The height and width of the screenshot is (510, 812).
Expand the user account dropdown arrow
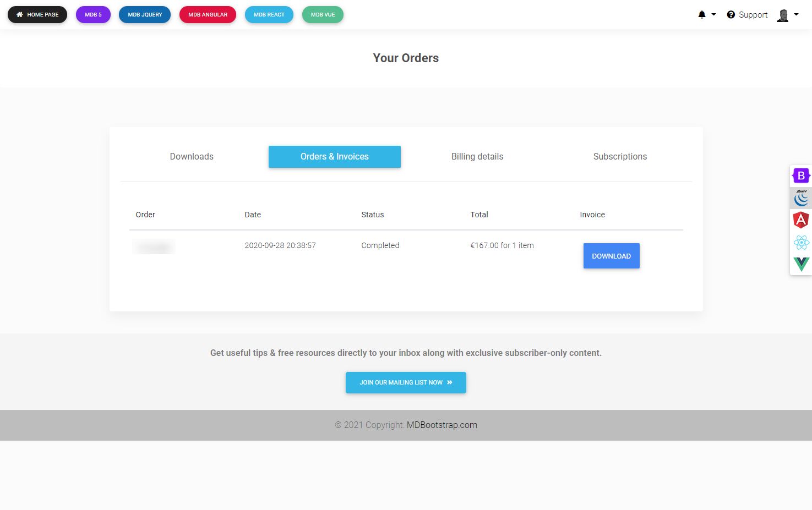(796, 15)
